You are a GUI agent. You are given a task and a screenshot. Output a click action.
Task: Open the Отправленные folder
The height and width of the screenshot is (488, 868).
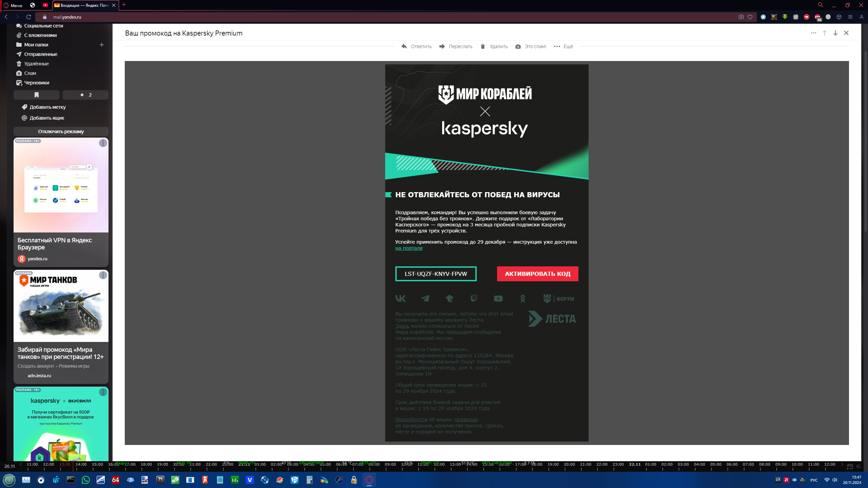41,54
